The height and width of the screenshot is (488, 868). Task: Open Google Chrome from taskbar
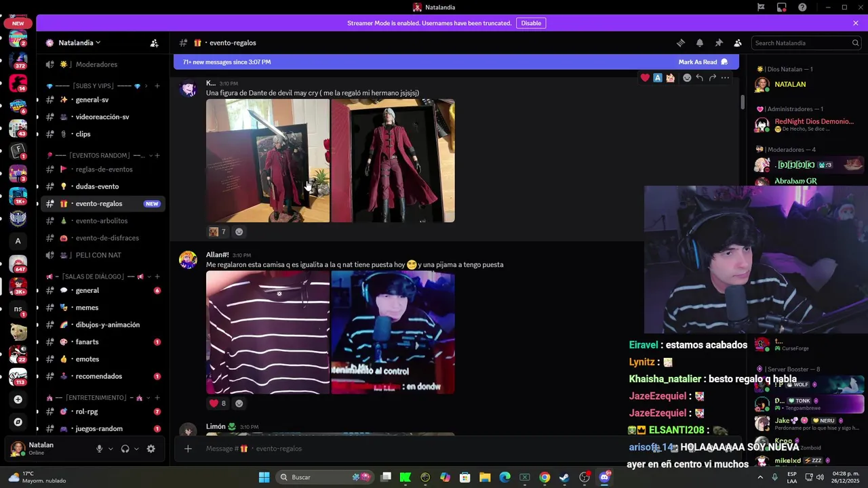coord(545,477)
